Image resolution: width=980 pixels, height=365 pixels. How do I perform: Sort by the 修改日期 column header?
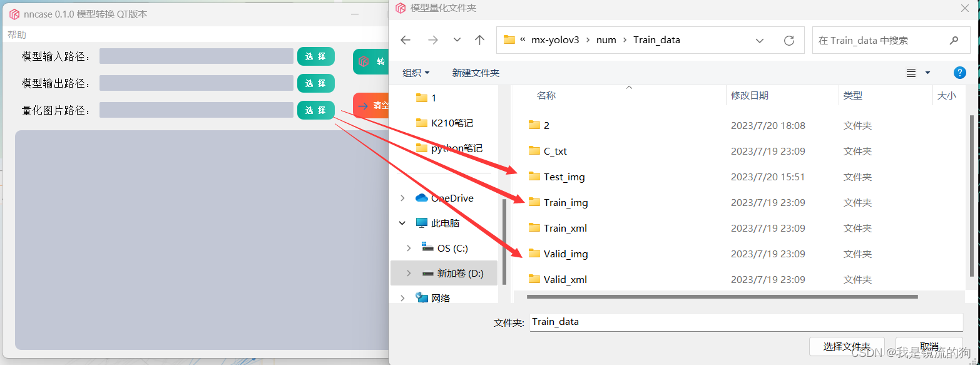tap(750, 96)
